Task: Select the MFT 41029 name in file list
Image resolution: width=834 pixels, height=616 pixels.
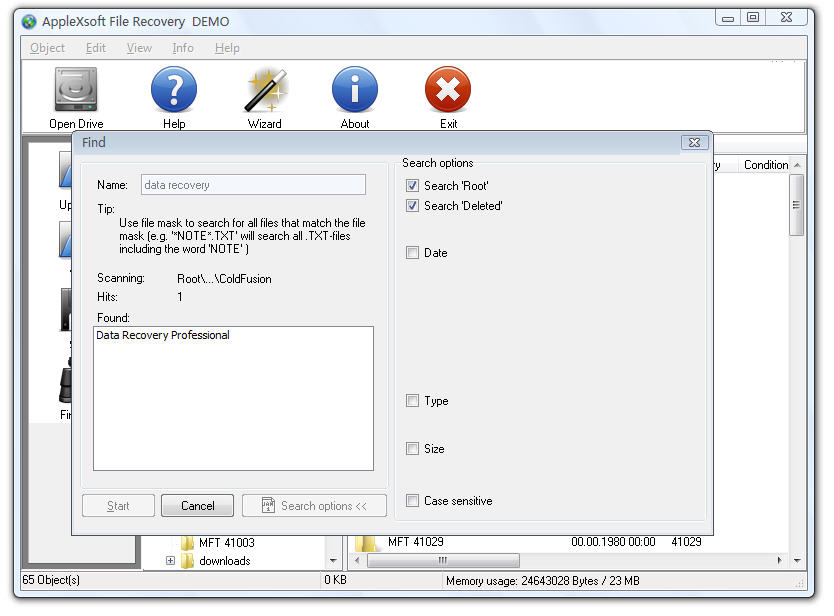Action: click(415, 542)
